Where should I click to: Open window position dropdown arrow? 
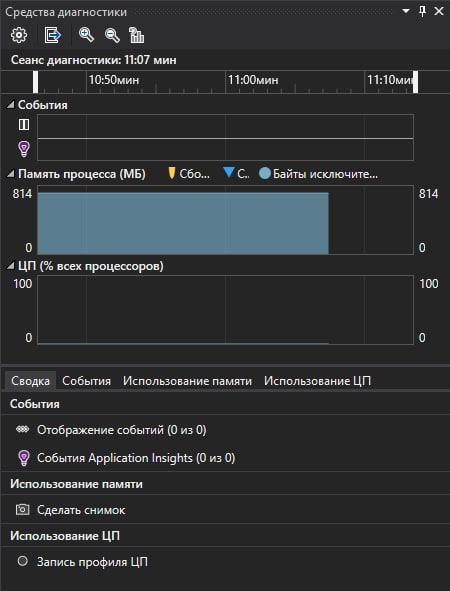(406, 11)
